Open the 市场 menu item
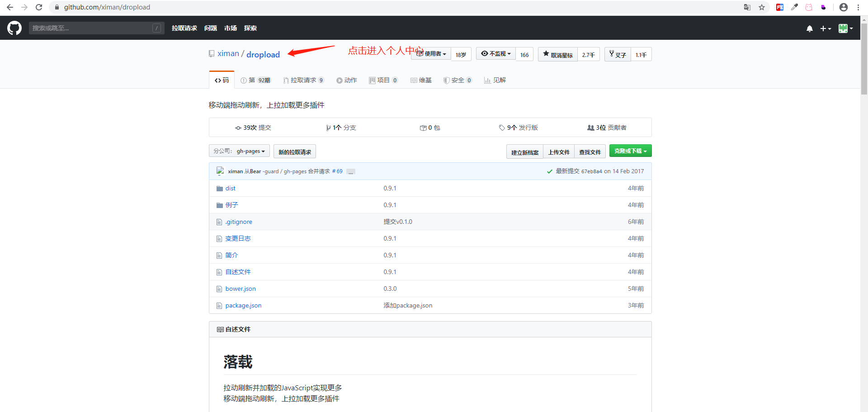 (x=230, y=28)
